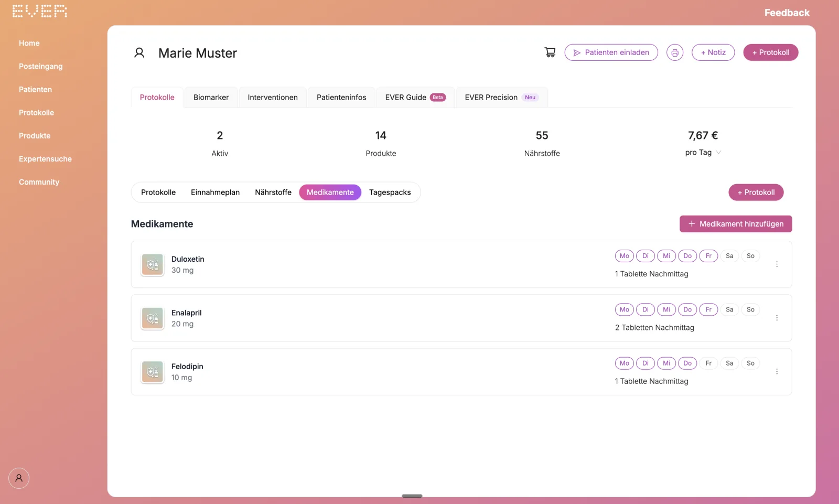839x504 pixels.
Task: Toggle Mo for Duloxetin
Action: click(x=625, y=256)
